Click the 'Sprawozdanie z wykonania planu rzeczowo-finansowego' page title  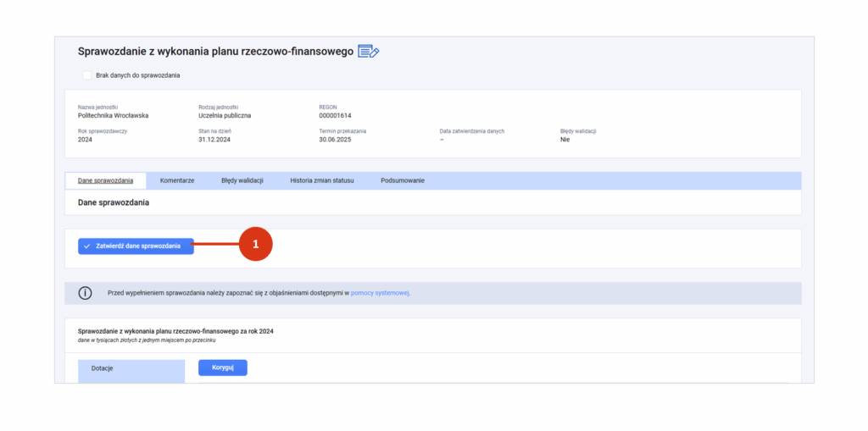215,52
